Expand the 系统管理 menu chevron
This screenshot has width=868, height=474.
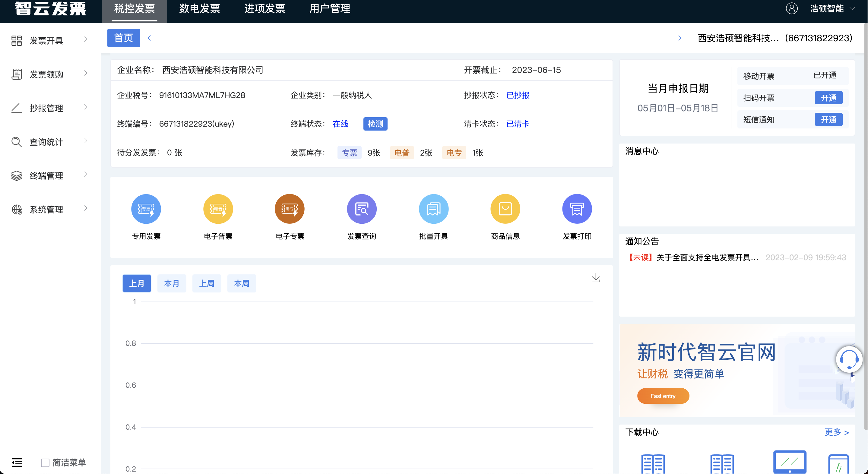point(86,208)
